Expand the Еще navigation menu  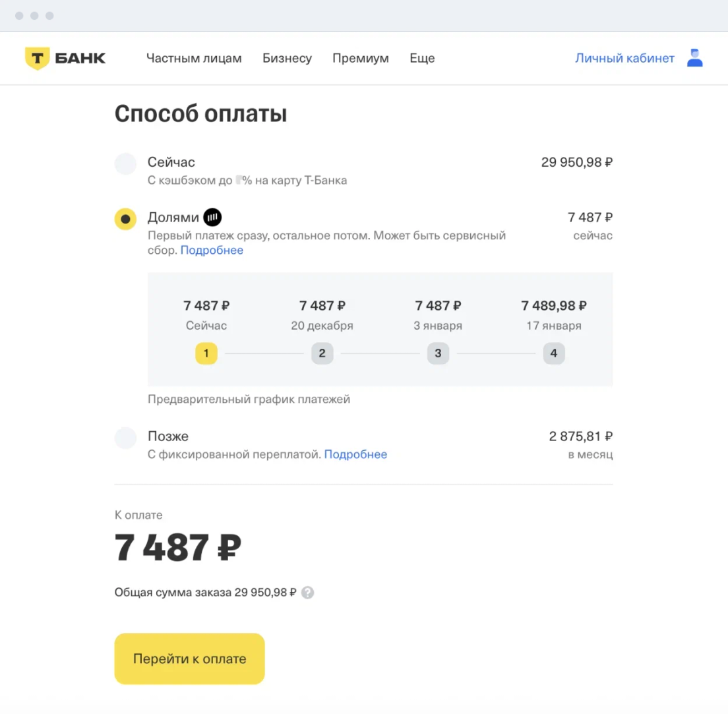coord(422,58)
